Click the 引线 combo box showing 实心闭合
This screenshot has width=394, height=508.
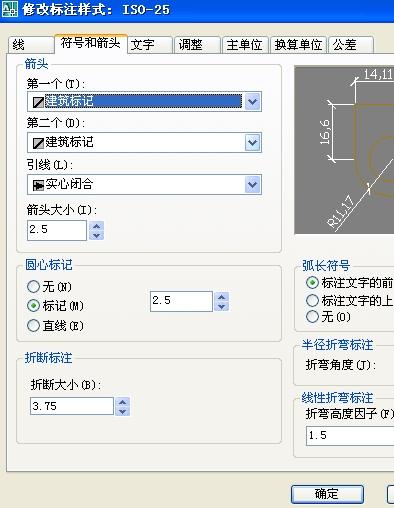pyautogui.click(x=144, y=184)
